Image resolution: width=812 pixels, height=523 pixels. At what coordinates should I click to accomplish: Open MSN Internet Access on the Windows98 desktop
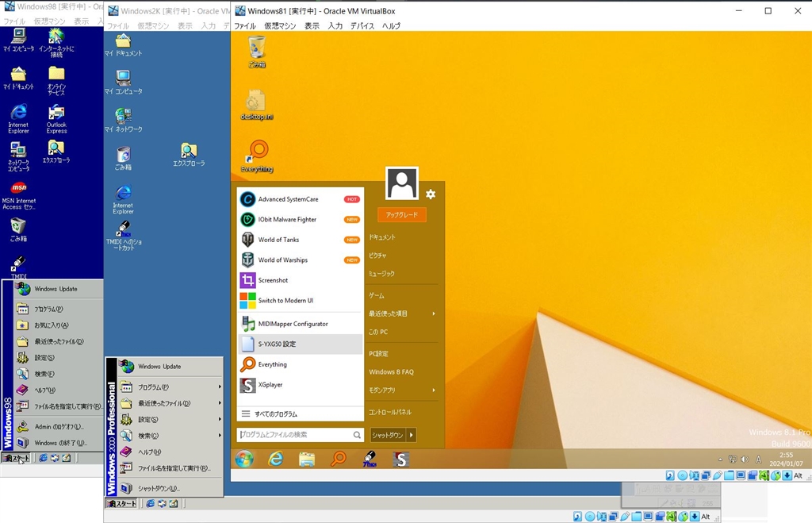click(19, 195)
